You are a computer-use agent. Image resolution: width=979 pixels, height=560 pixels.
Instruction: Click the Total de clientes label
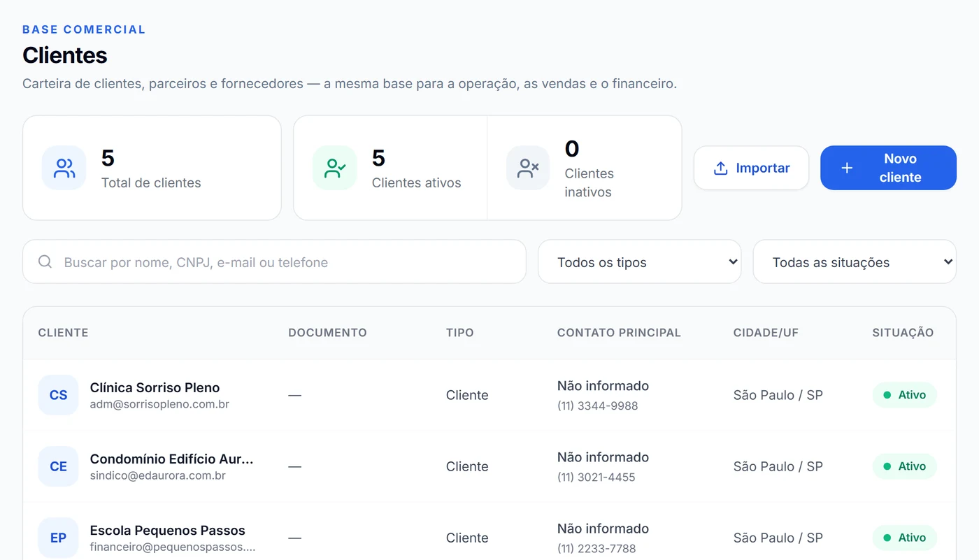click(x=151, y=182)
